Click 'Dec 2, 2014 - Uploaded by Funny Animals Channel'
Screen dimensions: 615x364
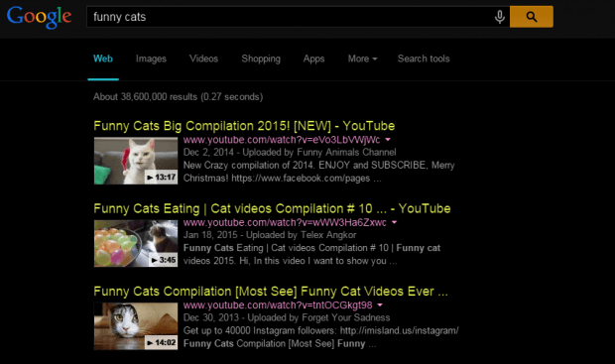[x=290, y=152]
